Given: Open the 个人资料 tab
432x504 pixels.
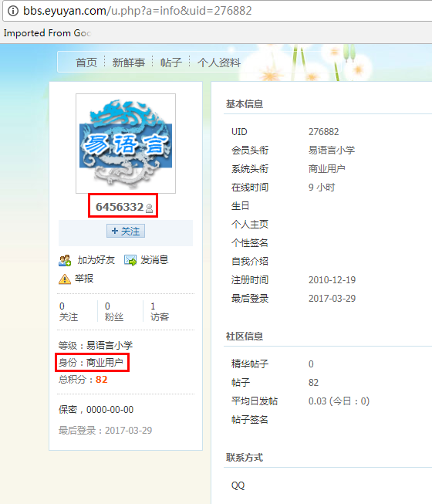Looking at the screenshot, I should [219, 63].
